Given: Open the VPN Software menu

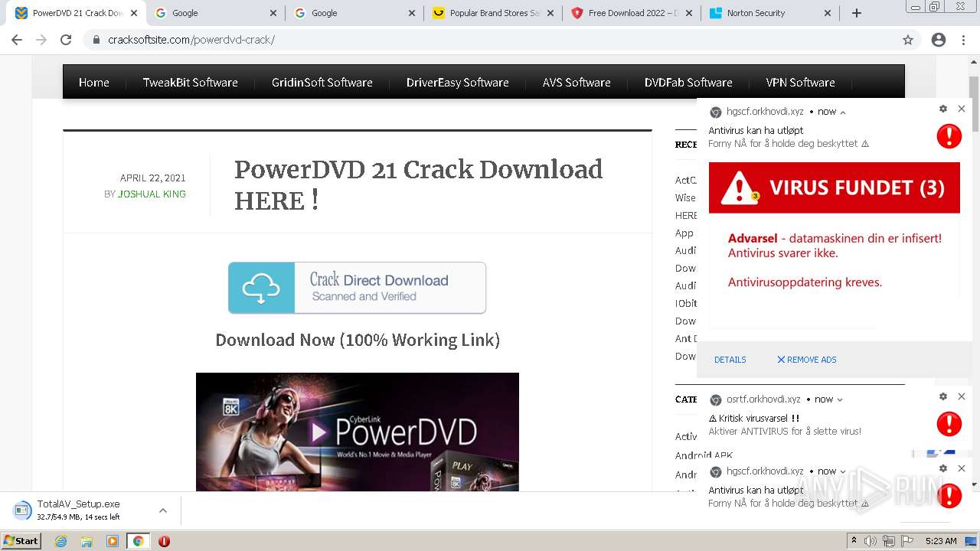Looking at the screenshot, I should [x=801, y=83].
